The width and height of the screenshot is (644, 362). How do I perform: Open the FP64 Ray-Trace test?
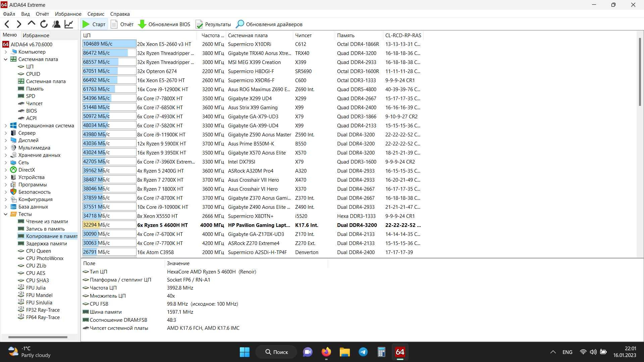pyautogui.click(x=39, y=317)
